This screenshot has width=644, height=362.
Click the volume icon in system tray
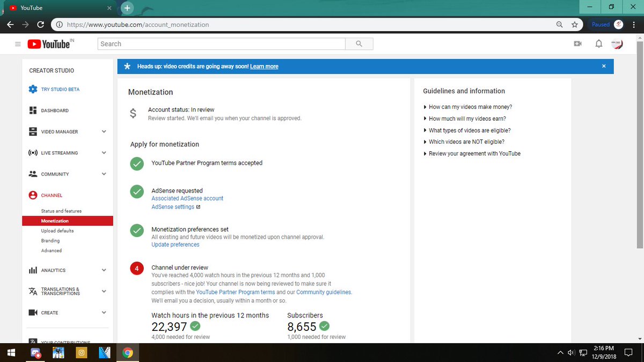[x=571, y=352]
